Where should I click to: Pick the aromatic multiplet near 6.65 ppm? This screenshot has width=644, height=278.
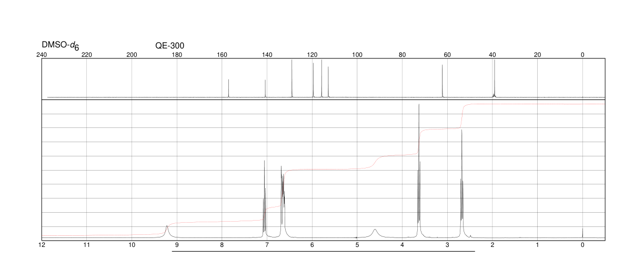283,202
